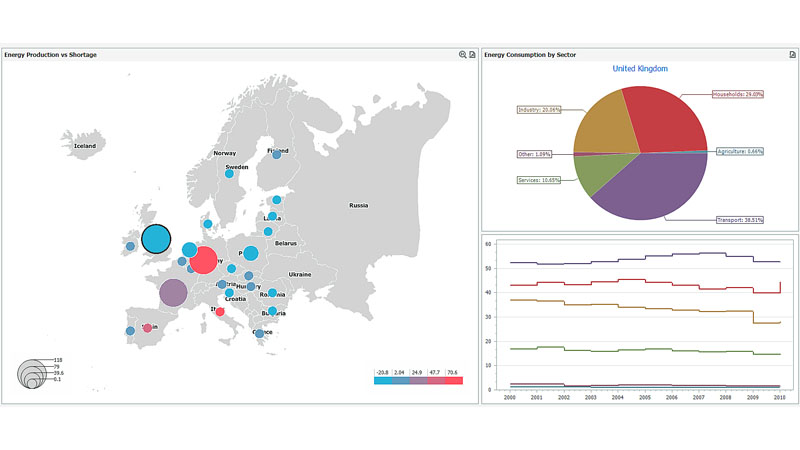800x450 pixels.
Task: Select the bubble over Estonia
Action: pos(277,200)
